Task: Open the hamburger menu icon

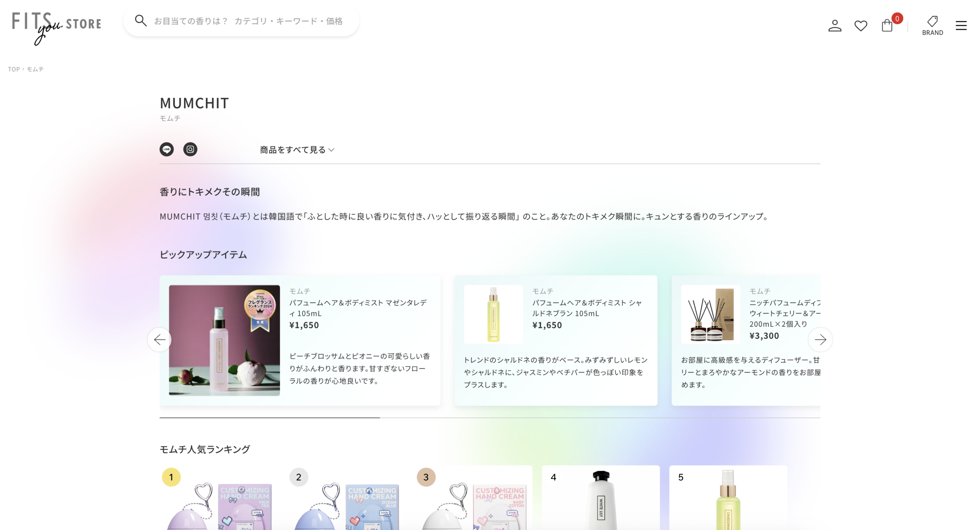Action: [x=961, y=26]
